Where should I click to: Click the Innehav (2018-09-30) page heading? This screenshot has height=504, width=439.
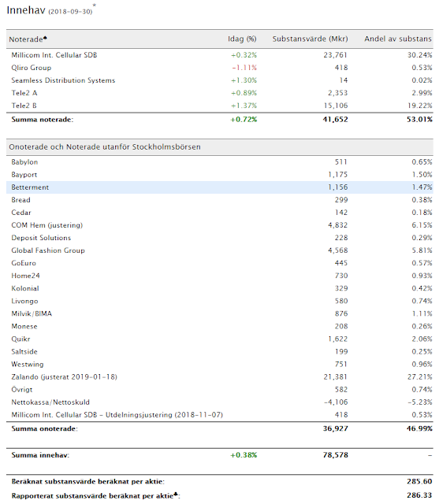coord(51,10)
